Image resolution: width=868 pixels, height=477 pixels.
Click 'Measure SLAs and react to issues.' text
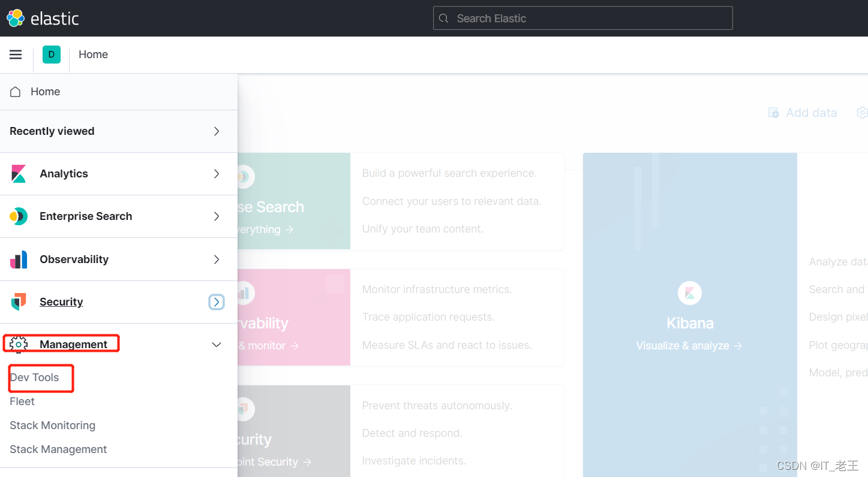pyautogui.click(x=447, y=345)
